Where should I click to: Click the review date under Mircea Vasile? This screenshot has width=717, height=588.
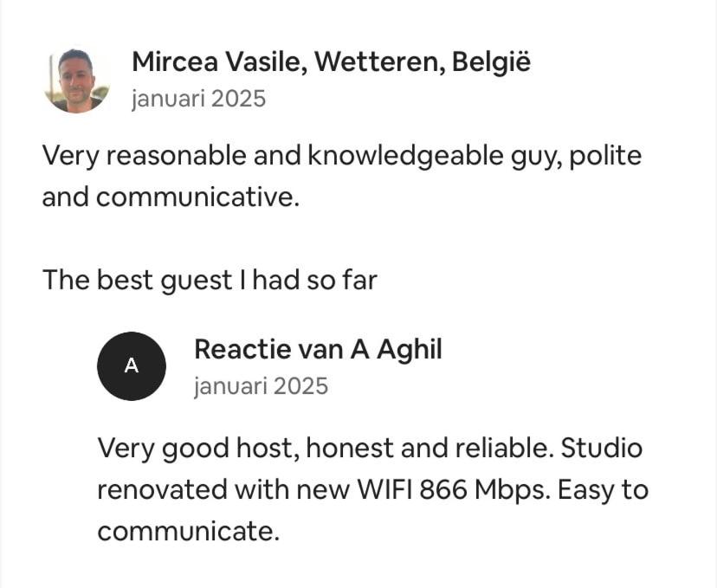(198, 99)
